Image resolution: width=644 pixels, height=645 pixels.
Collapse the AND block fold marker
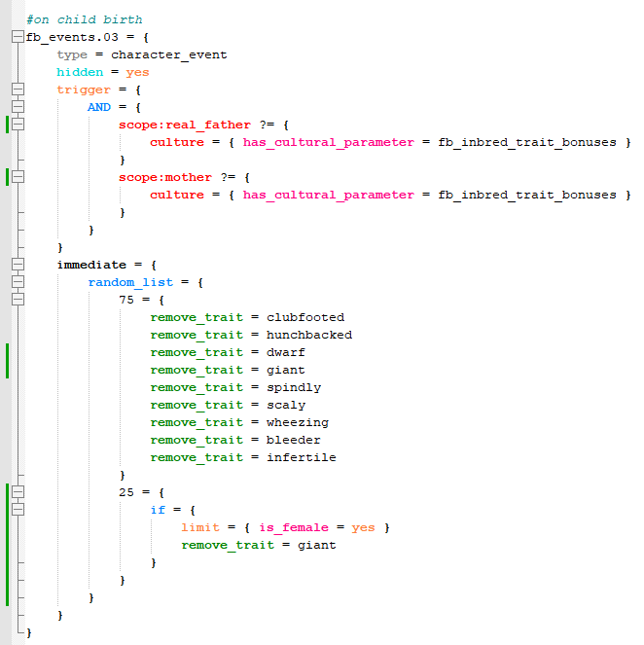point(18,107)
